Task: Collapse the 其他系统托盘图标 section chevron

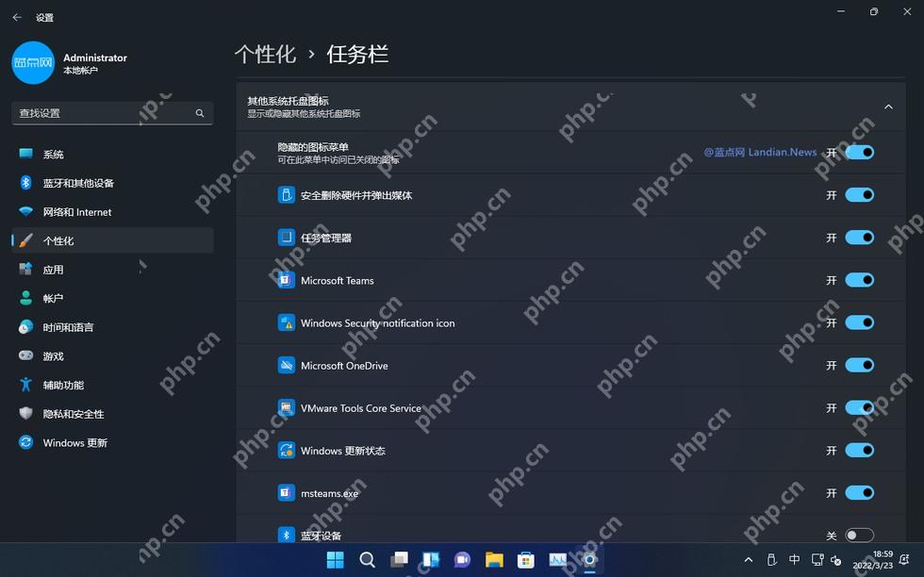Action: (888, 107)
